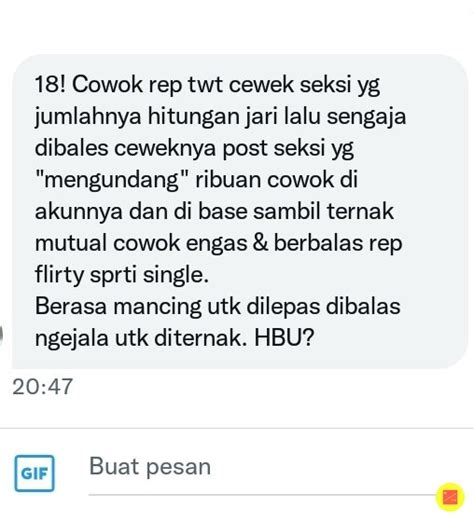Click the word "akunnya" in message
This screenshot has height=521, width=474.
79,212
